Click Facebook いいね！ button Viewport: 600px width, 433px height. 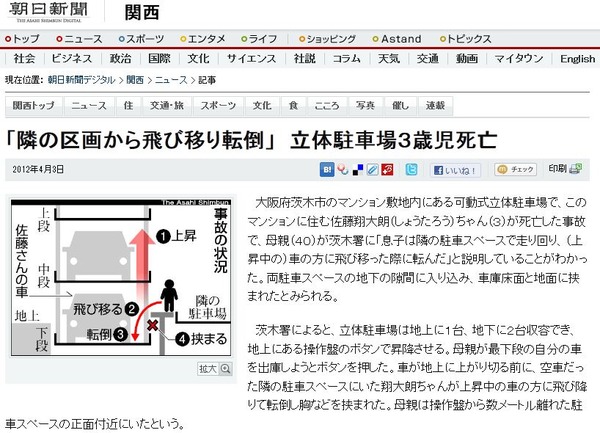[455, 170]
